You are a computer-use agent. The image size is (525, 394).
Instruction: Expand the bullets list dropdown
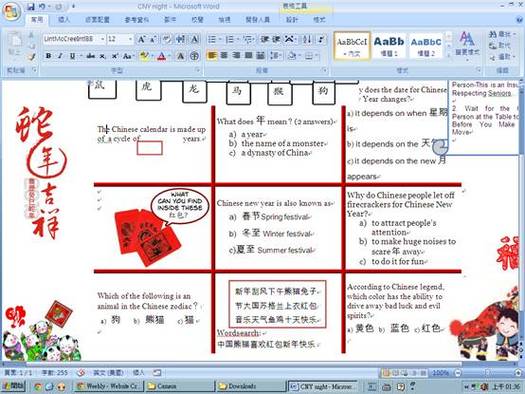[220, 40]
